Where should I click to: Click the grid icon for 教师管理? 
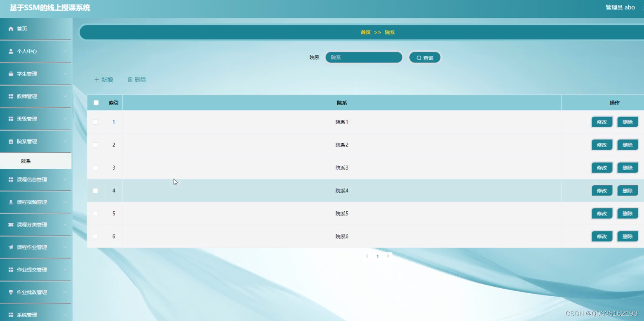(x=11, y=96)
